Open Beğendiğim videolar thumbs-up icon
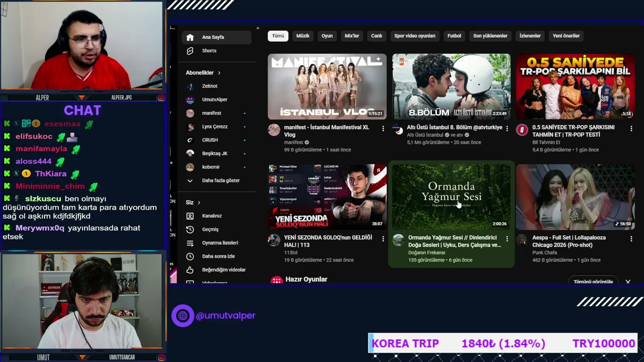The image size is (644, 362). coord(190,270)
